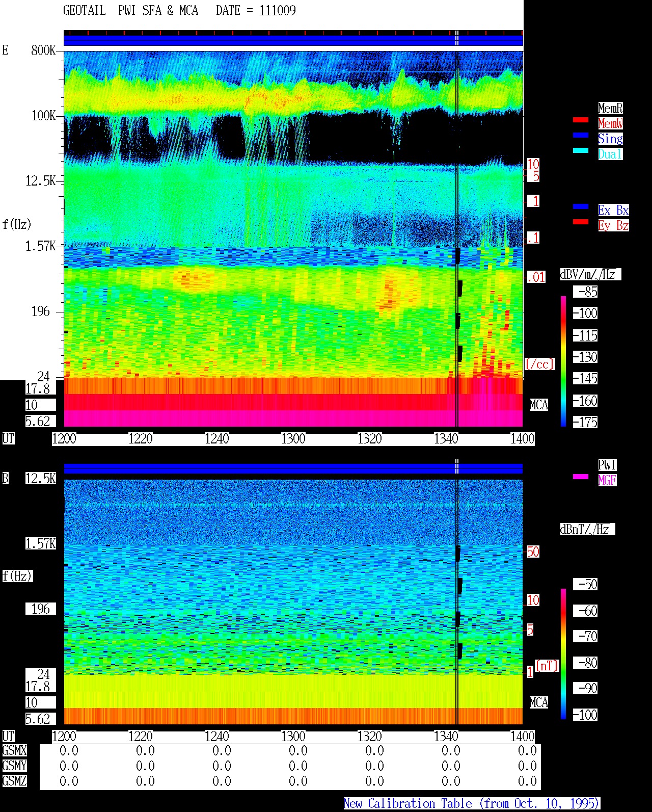
Task: Click the GSMX row label
Action: click(14, 751)
